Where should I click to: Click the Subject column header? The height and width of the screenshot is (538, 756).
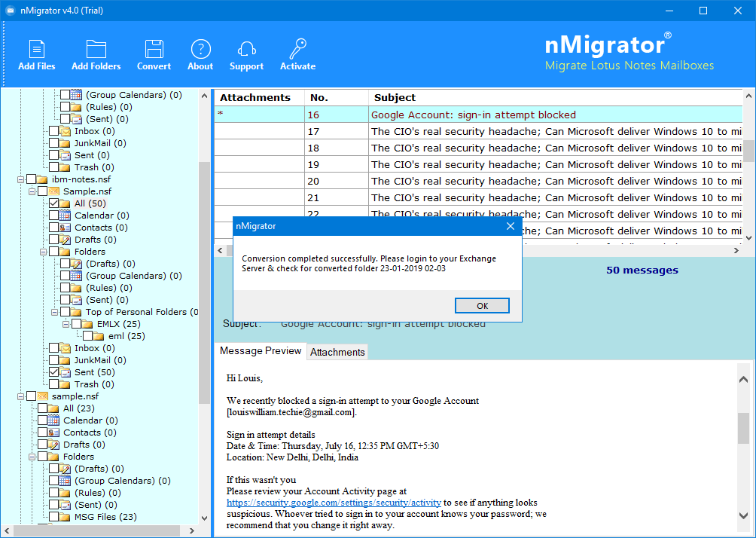(556, 97)
